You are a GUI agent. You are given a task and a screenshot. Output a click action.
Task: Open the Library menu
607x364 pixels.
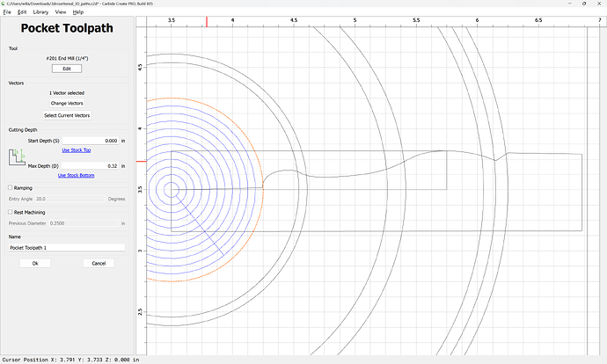(x=41, y=13)
